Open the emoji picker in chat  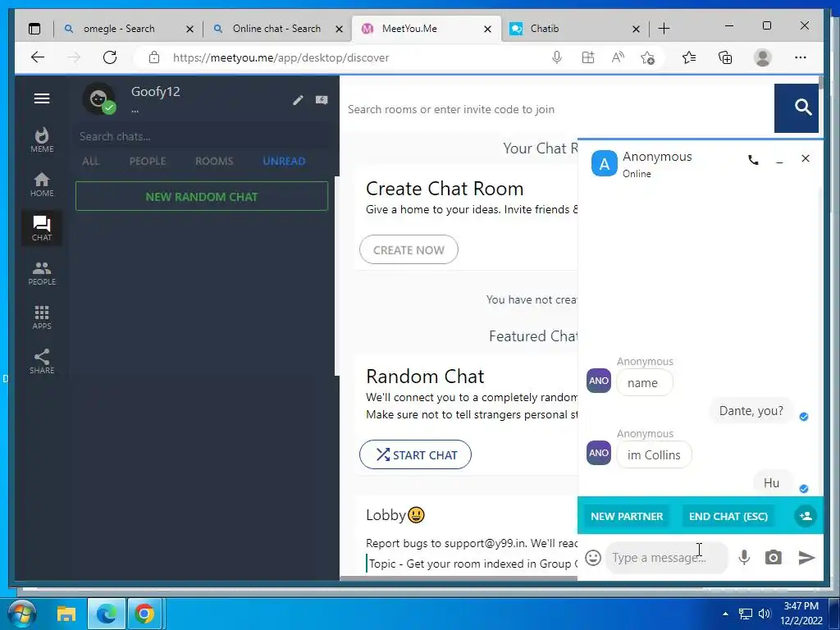coord(593,558)
